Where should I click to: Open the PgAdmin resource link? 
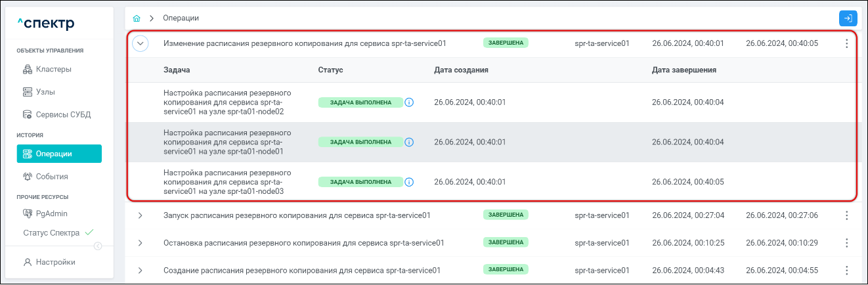point(51,213)
